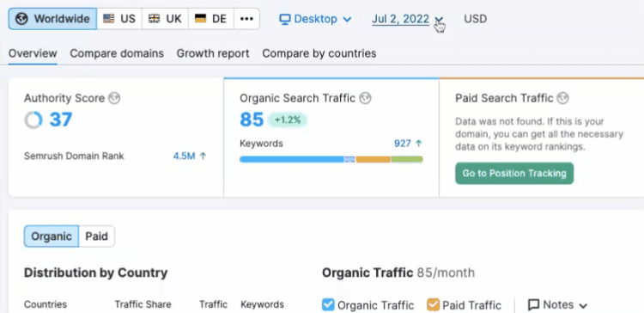The image size is (644, 313).
Task: Click globe icon beside Organic Search Traffic
Action: click(365, 98)
